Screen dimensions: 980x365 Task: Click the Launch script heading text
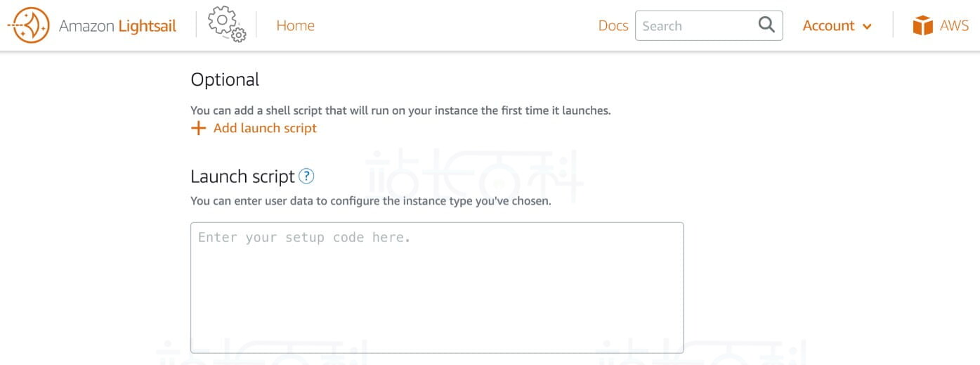pyautogui.click(x=242, y=177)
